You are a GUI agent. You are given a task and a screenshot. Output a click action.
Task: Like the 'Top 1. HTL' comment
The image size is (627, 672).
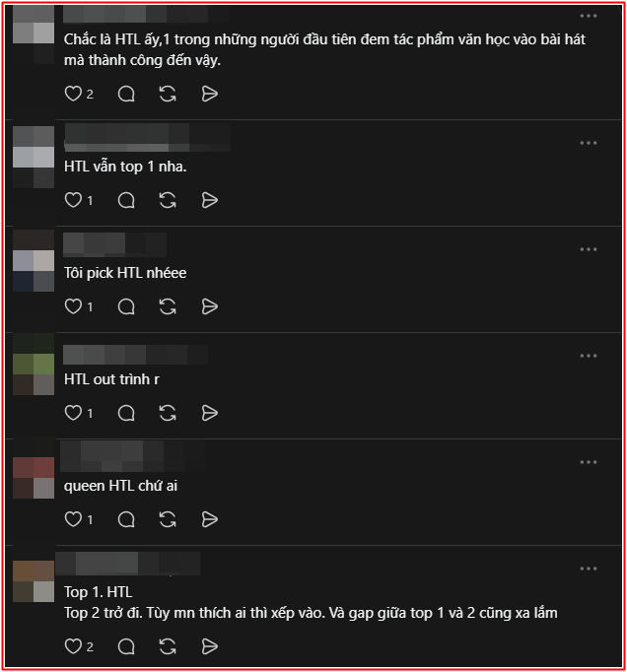click(73, 647)
